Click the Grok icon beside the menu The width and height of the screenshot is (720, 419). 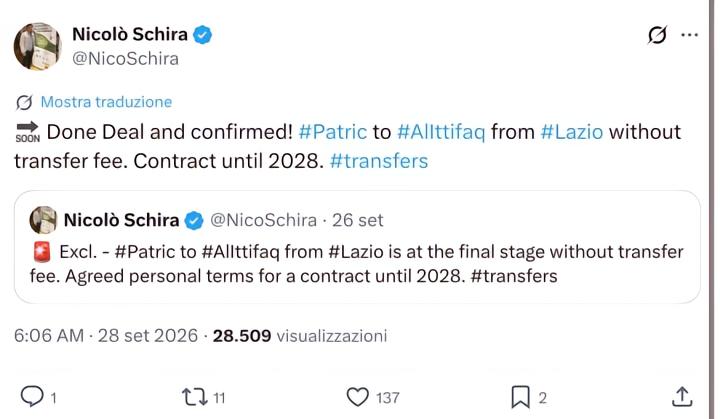657,35
